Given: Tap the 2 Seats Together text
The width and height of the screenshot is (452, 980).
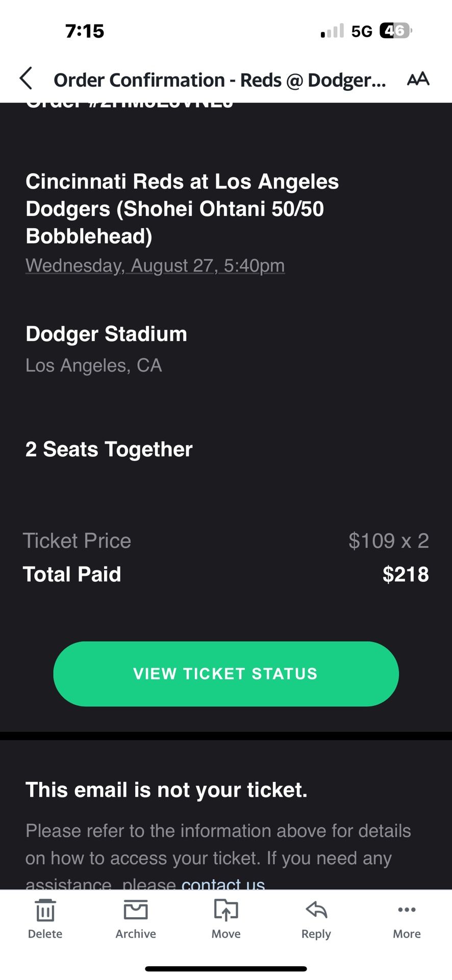Looking at the screenshot, I should pos(109,449).
